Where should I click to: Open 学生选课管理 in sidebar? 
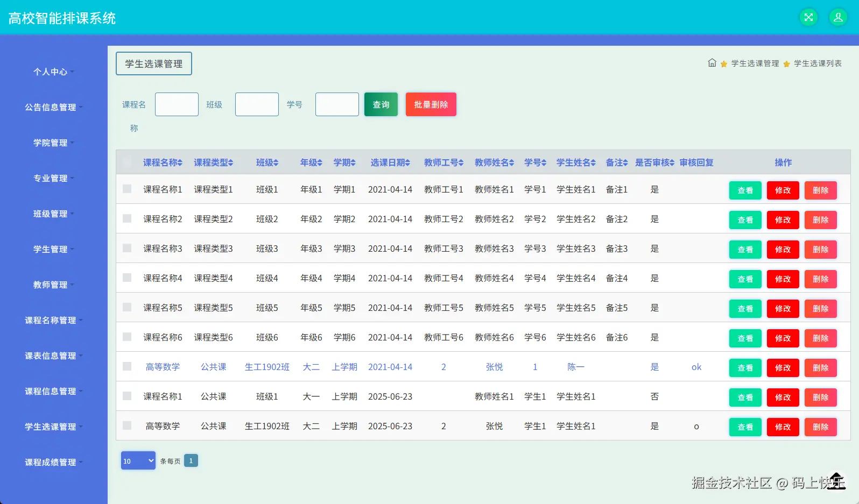click(x=53, y=427)
